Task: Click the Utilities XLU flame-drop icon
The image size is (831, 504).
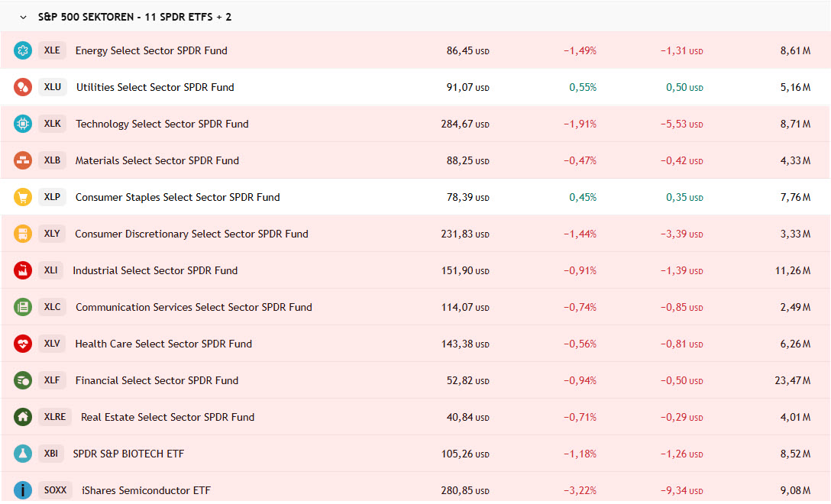Action: (23, 87)
